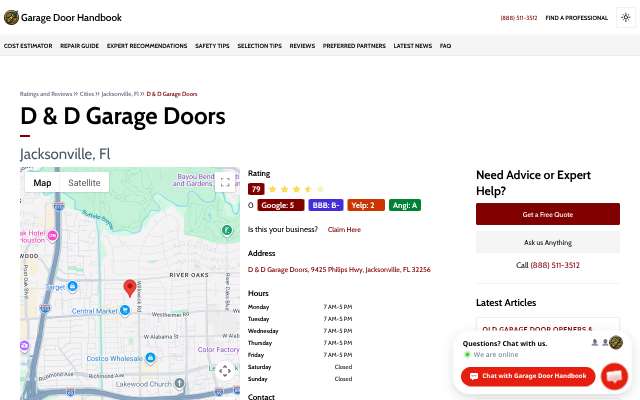Image resolution: width=640 pixels, height=400 pixels.
Task: Click the BBB: B- rating badge
Action: tap(326, 205)
